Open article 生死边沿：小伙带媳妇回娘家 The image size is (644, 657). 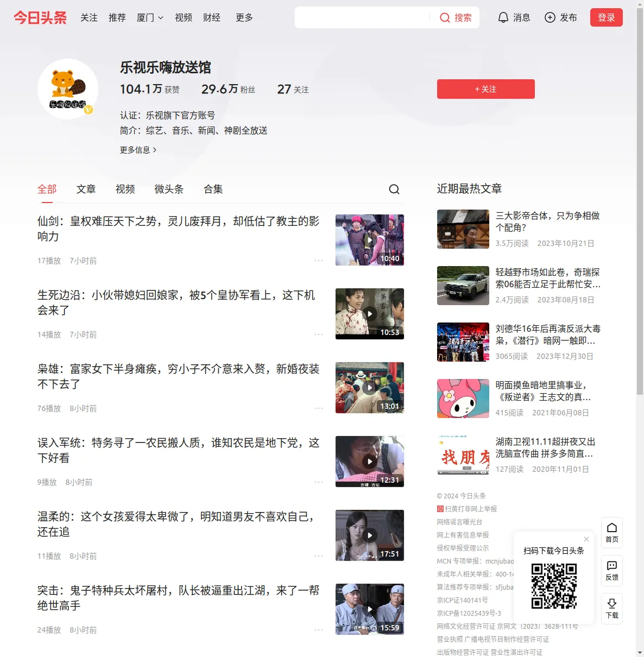[x=176, y=302]
